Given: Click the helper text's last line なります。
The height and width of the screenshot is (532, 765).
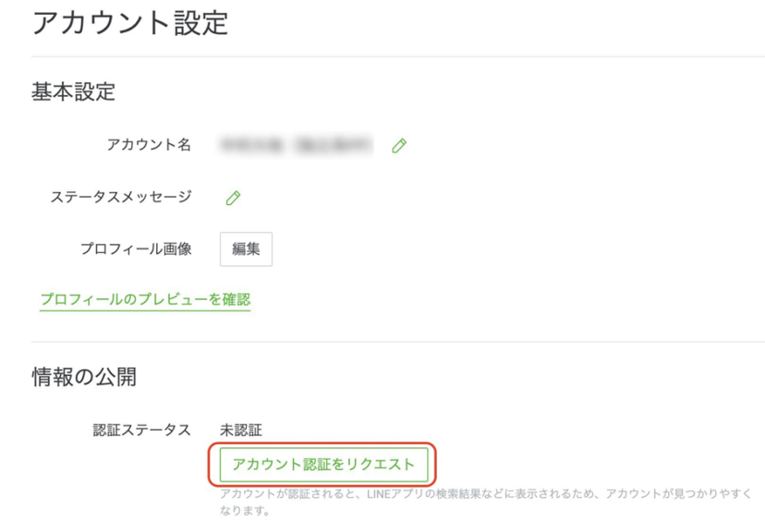Looking at the screenshot, I should click(245, 509).
